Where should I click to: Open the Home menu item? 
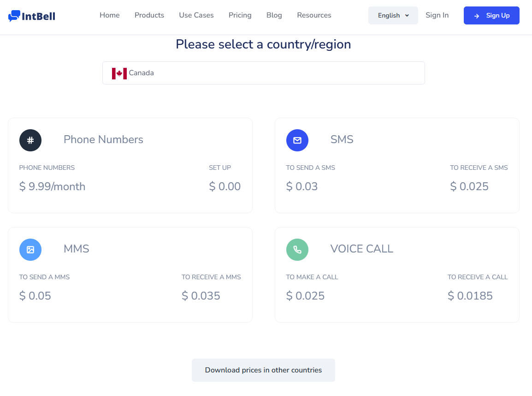pos(110,15)
